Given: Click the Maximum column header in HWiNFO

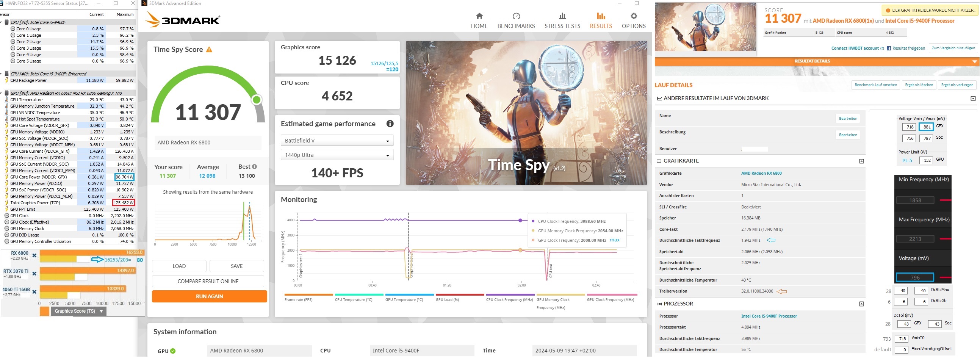Looking at the screenshot, I should coord(125,14).
